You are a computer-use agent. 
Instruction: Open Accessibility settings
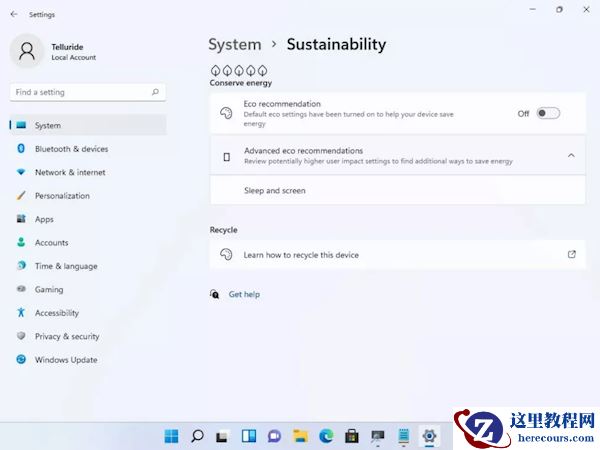click(88, 313)
